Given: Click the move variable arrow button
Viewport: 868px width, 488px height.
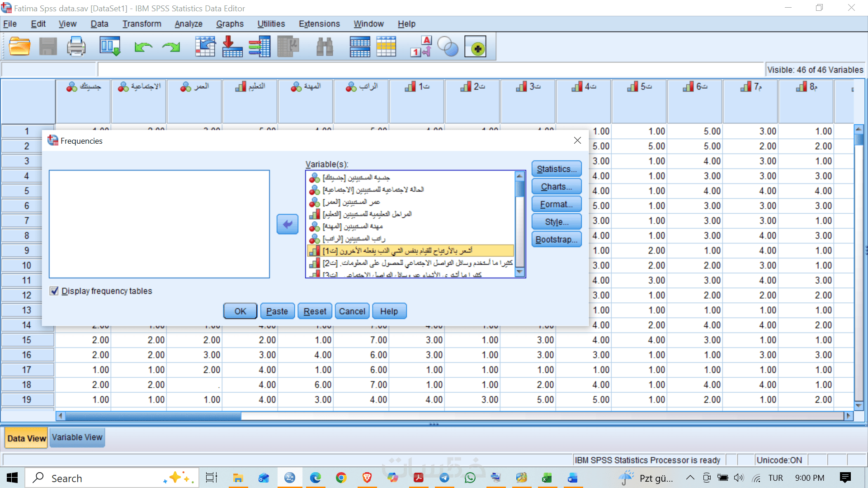Looking at the screenshot, I should click(288, 224).
